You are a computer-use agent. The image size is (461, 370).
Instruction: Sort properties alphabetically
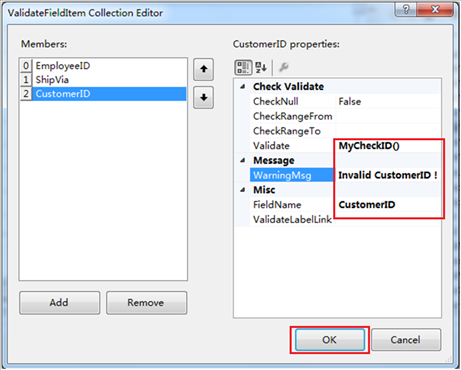pos(261,67)
